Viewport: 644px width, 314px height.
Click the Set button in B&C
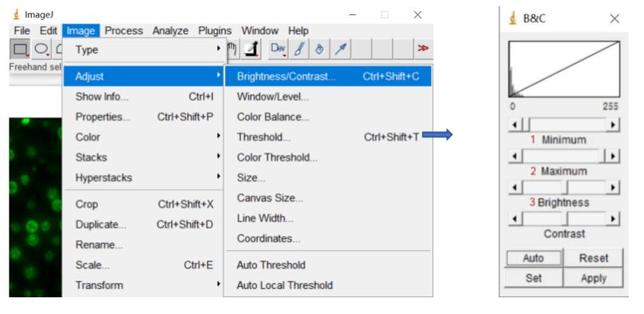pos(534,278)
